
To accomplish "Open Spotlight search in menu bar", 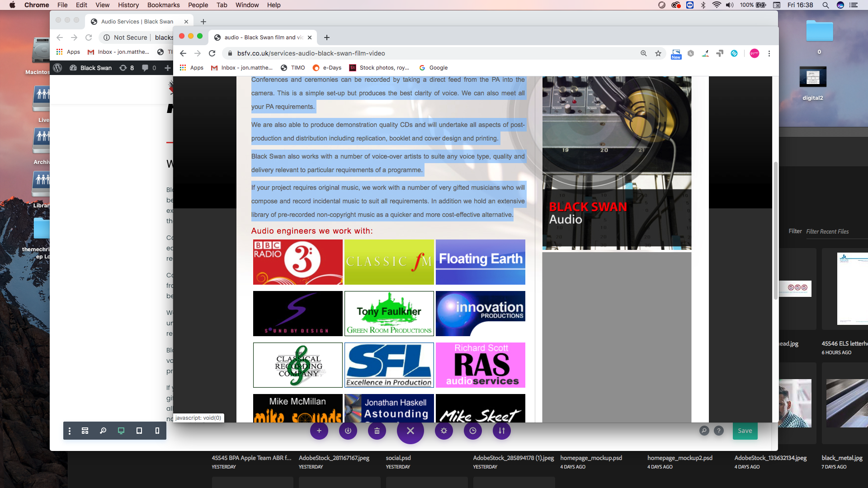I will 826,5.
